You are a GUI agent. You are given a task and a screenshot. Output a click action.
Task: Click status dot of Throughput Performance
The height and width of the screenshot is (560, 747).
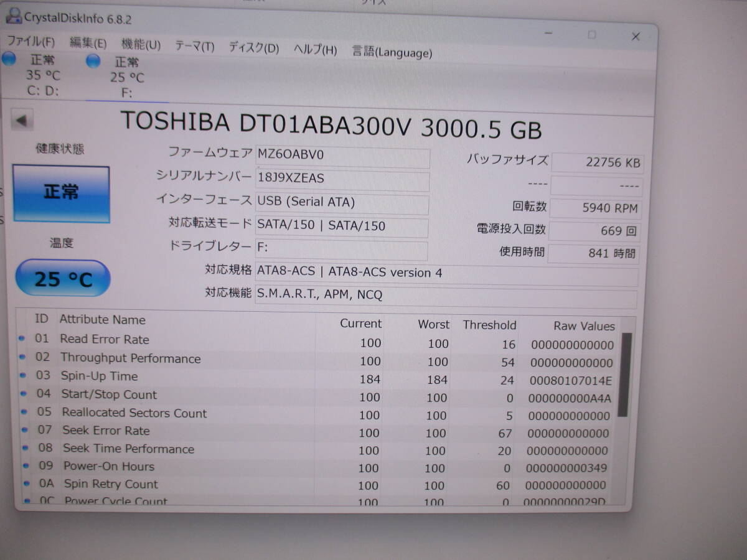(x=22, y=357)
